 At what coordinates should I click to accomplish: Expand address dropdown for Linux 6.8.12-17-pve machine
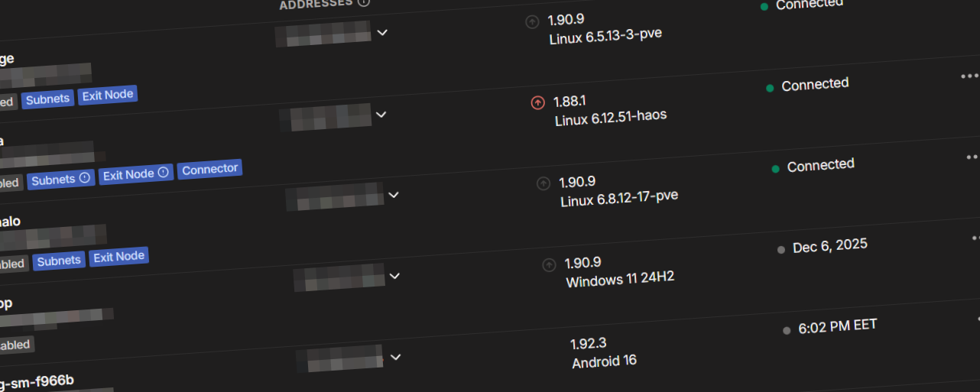click(393, 195)
